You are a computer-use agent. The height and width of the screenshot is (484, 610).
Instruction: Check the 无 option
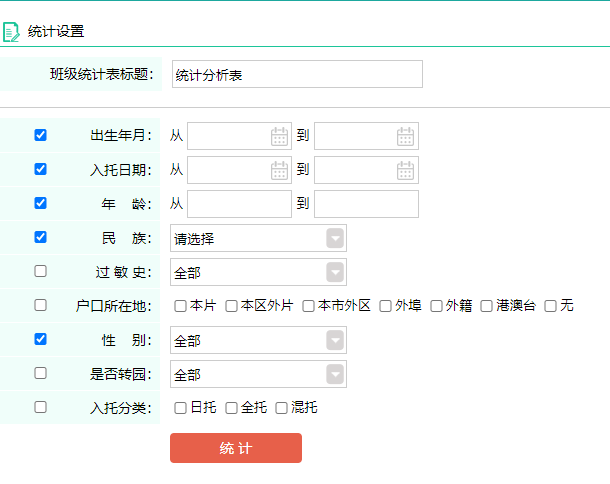(550, 306)
